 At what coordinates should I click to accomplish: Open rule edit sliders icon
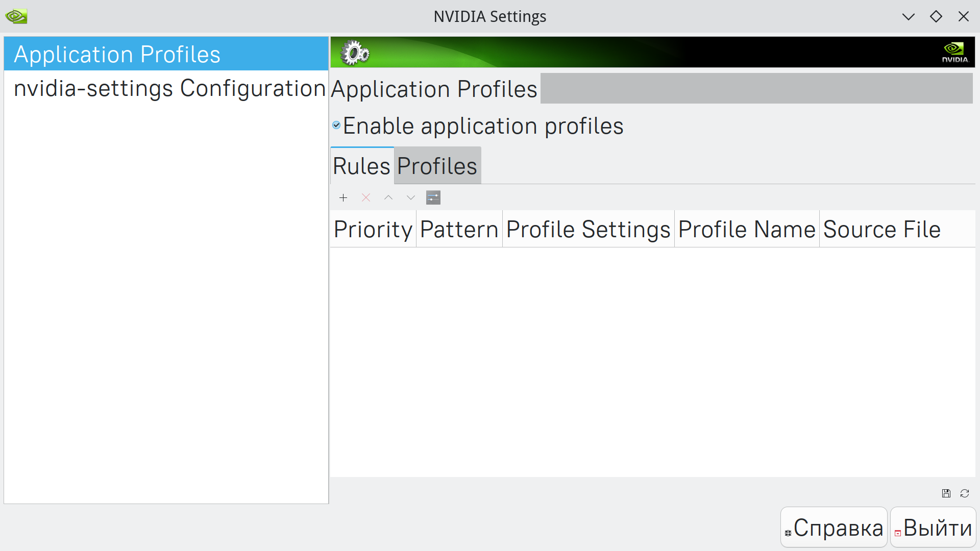(433, 197)
